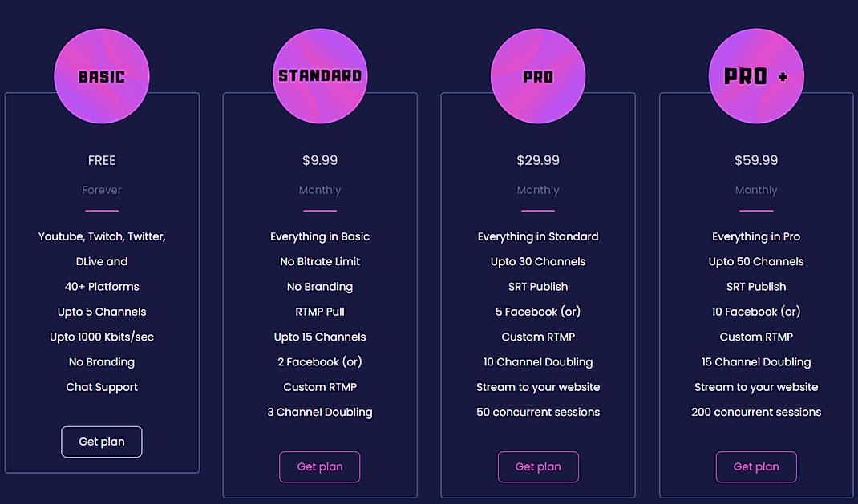Click the Monthly label under $9.99
This screenshot has width=858, height=504.
pos(320,190)
